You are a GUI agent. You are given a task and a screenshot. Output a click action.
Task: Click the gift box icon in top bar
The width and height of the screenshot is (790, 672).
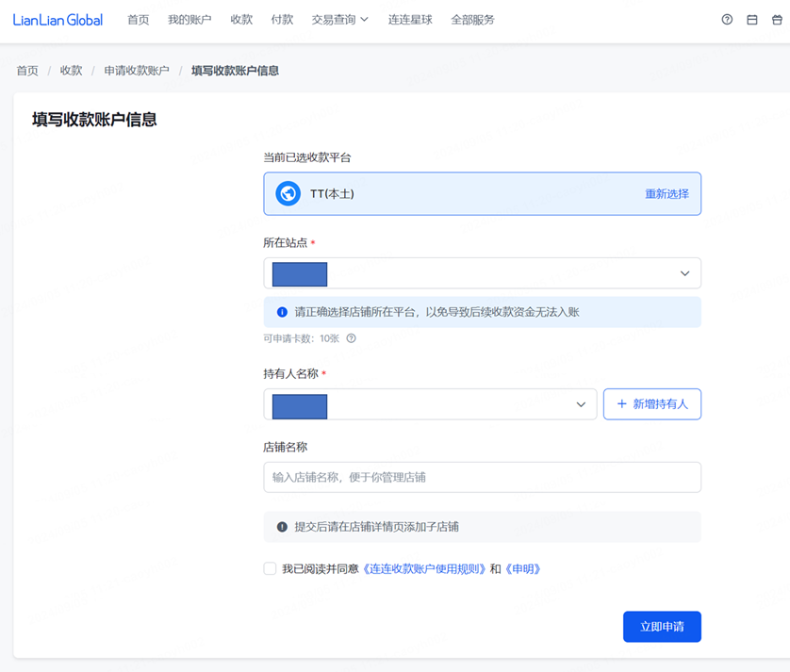[777, 20]
